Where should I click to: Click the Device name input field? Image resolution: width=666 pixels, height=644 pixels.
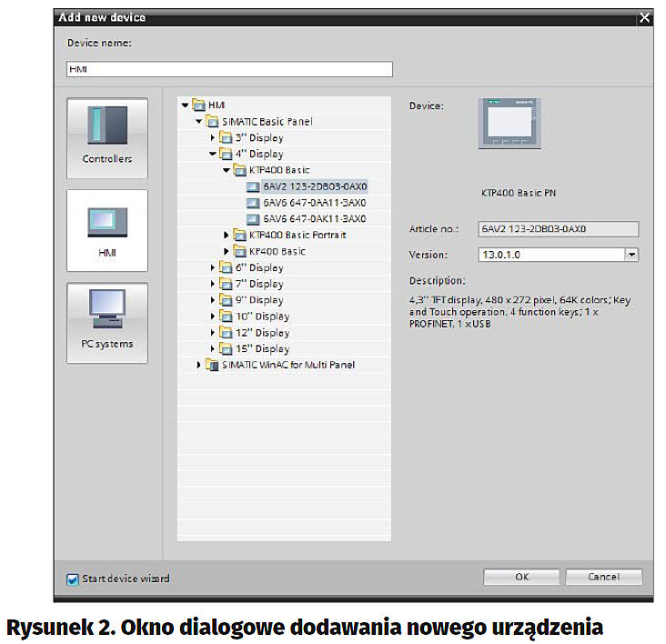click(x=229, y=70)
